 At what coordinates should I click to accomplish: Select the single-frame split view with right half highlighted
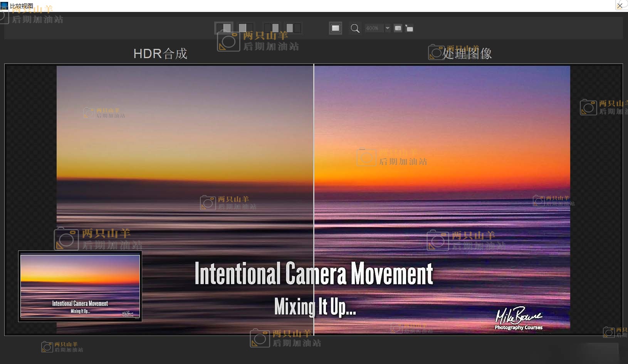pyautogui.click(x=224, y=28)
